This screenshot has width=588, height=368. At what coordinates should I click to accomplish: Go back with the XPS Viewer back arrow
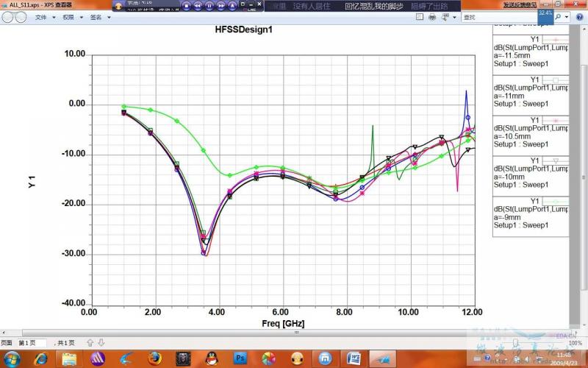pyautogui.click(x=8, y=17)
